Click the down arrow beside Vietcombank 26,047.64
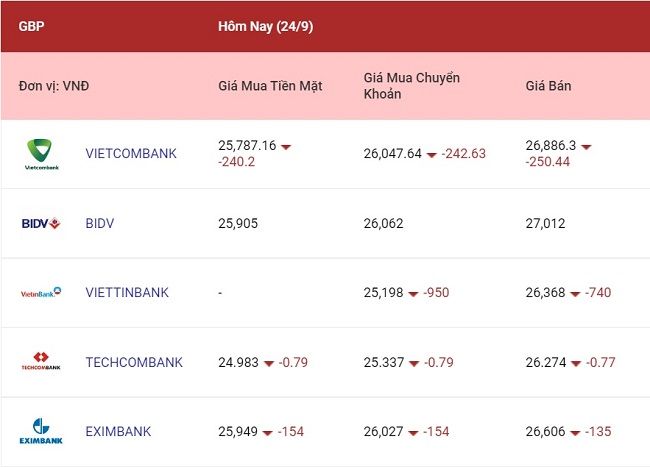The width and height of the screenshot is (650, 467). [432, 155]
